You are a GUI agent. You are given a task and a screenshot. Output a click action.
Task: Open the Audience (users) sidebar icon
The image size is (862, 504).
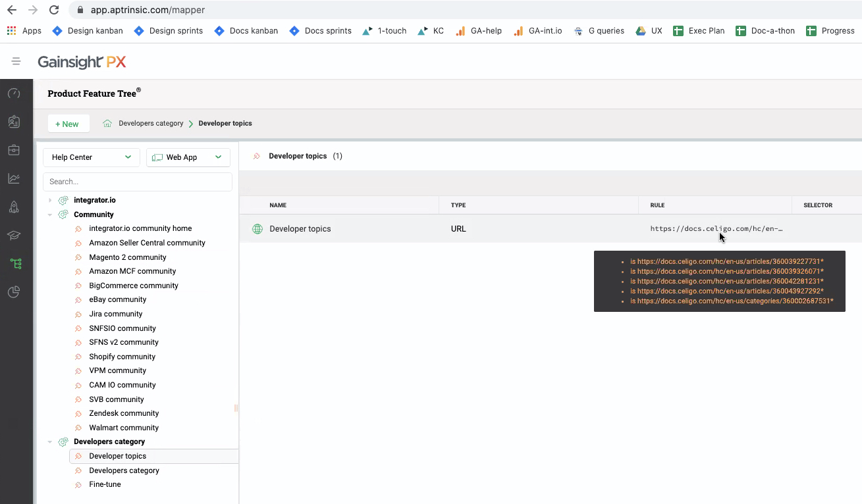(x=14, y=122)
